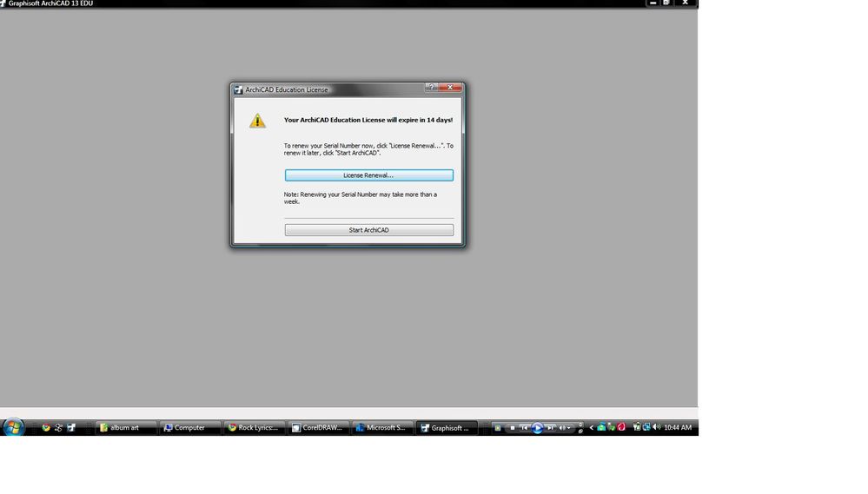Switch to the Computer taskbar window

[x=190, y=428]
